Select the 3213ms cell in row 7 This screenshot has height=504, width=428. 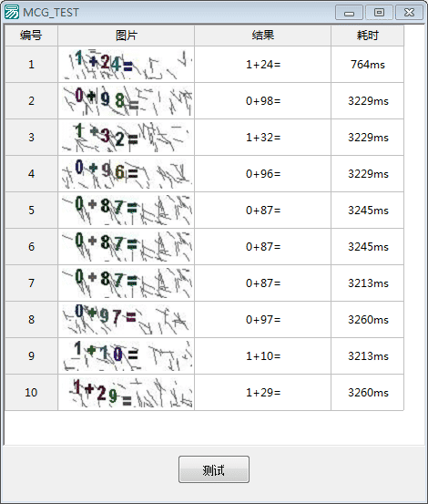coord(367,283)
